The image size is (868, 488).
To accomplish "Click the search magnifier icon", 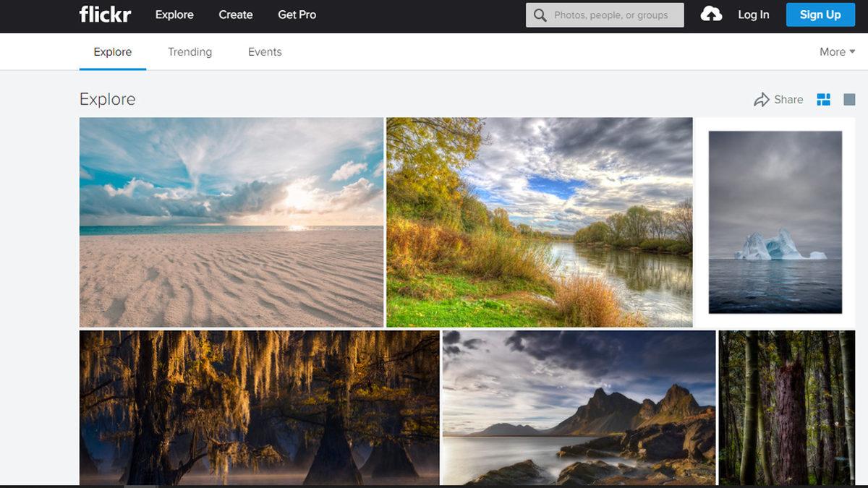I will (539, 14).
